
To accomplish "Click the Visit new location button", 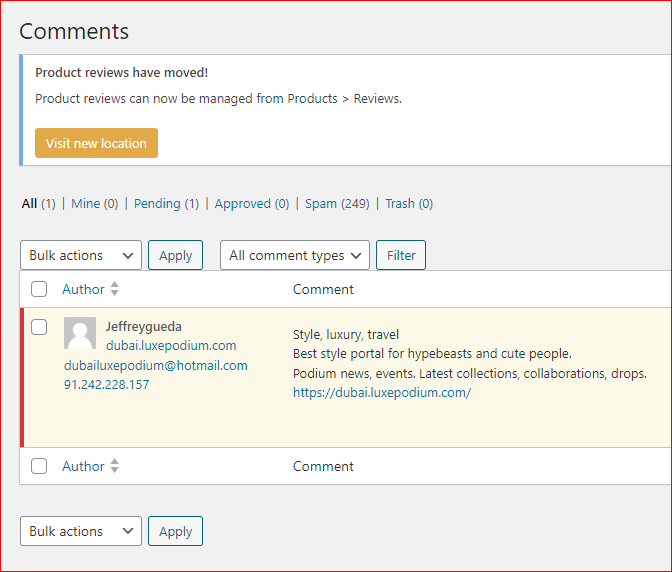I will 96,143.
